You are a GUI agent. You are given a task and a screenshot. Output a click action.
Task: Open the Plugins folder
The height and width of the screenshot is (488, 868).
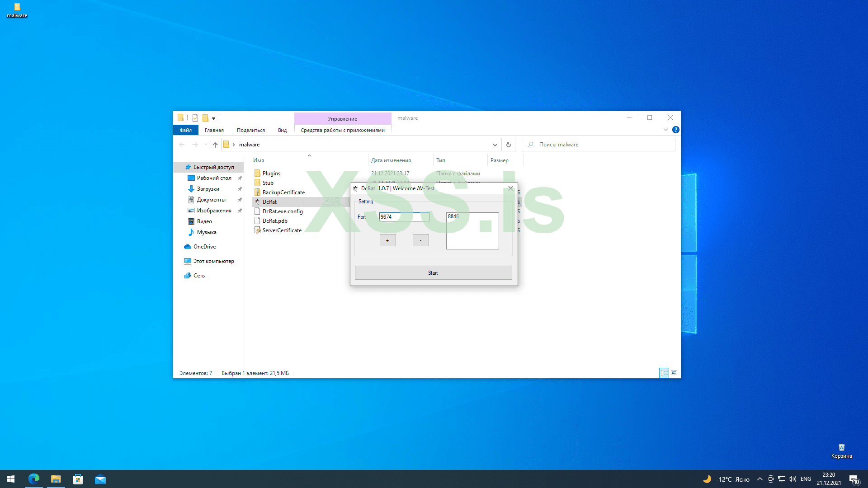[x=271, y=174]
